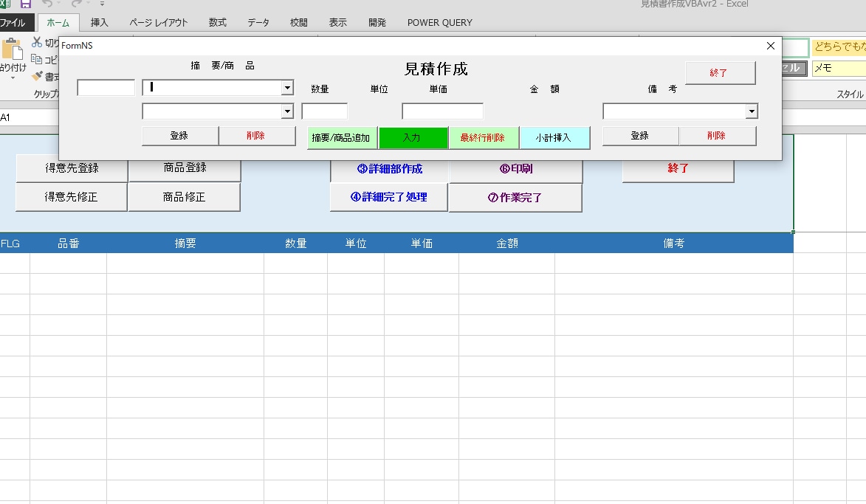Expand the 備考 combo box dropdown arrow
This screenshot has width=866, height=504.
[x=752, y=111]
